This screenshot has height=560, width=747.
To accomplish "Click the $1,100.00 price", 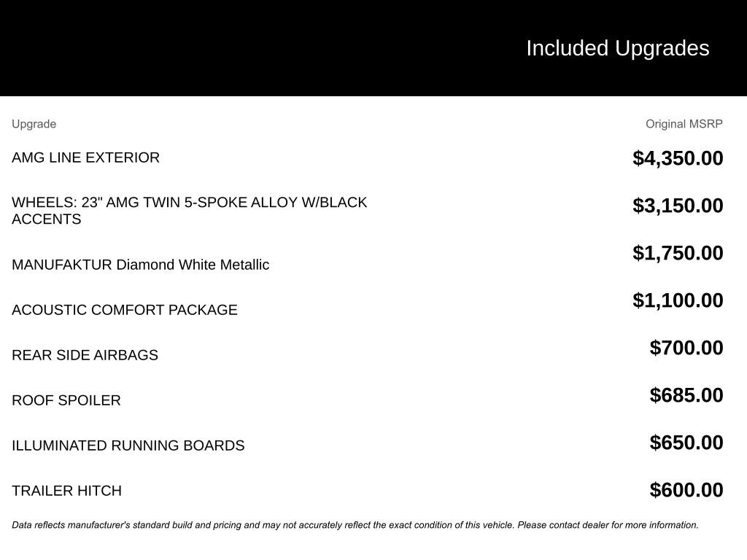I will (x=678, y=300).
